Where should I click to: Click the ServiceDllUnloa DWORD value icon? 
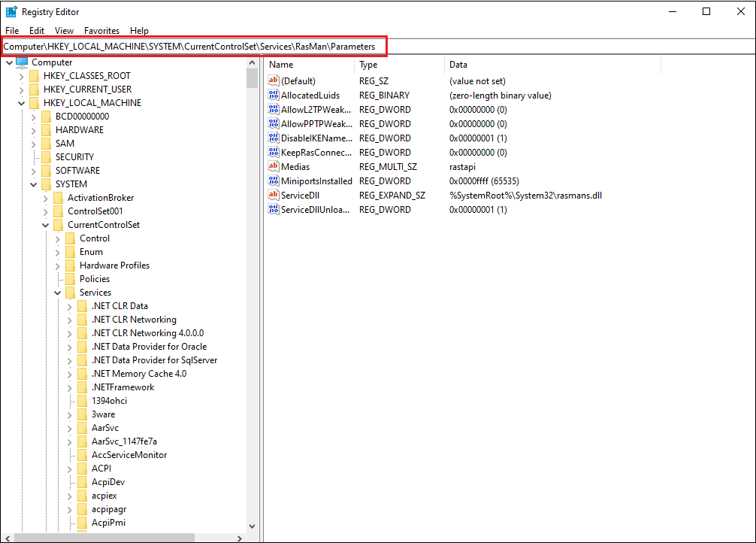pos(274,210)
